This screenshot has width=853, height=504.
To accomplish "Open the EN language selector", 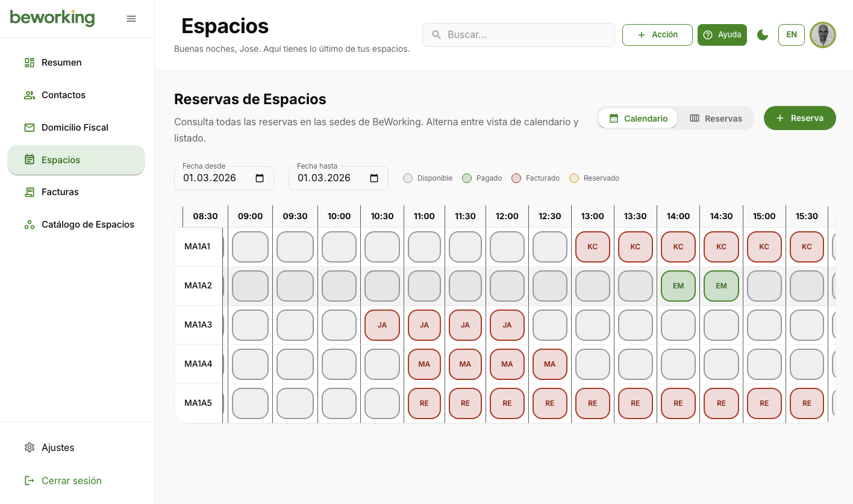I will [791, 34].
